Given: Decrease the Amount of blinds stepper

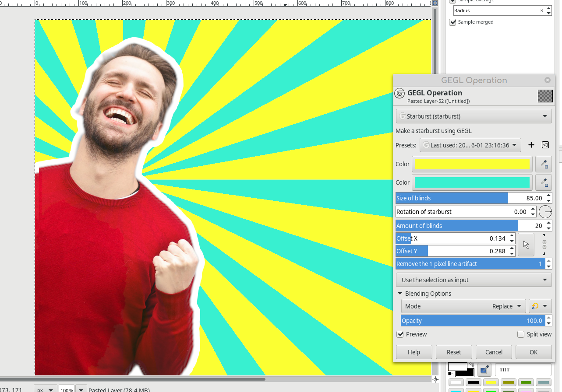Looking at the screenshot, I should 548,228.
